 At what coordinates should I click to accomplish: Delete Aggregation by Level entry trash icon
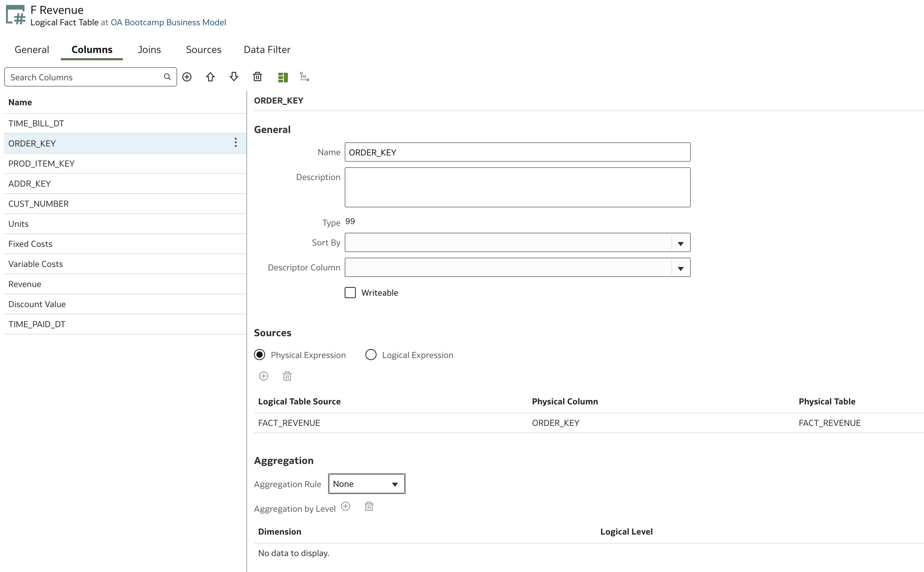(369, 506)
